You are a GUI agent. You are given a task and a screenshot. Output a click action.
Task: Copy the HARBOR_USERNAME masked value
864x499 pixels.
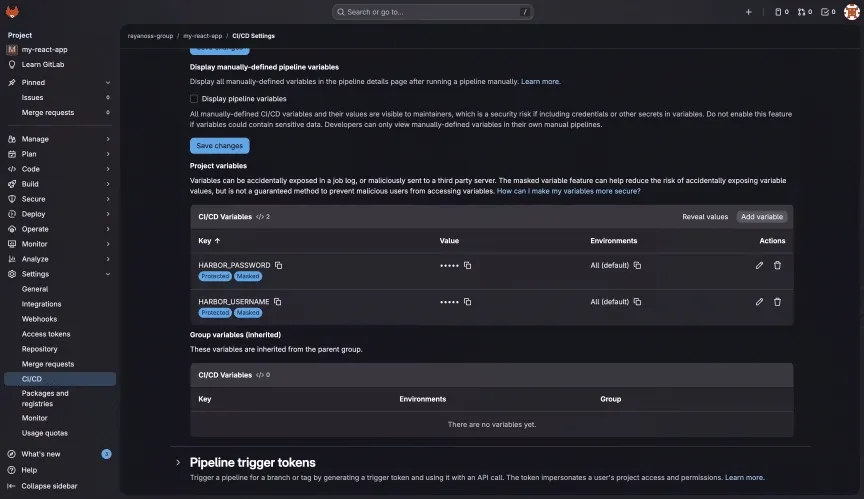(467, 301)
